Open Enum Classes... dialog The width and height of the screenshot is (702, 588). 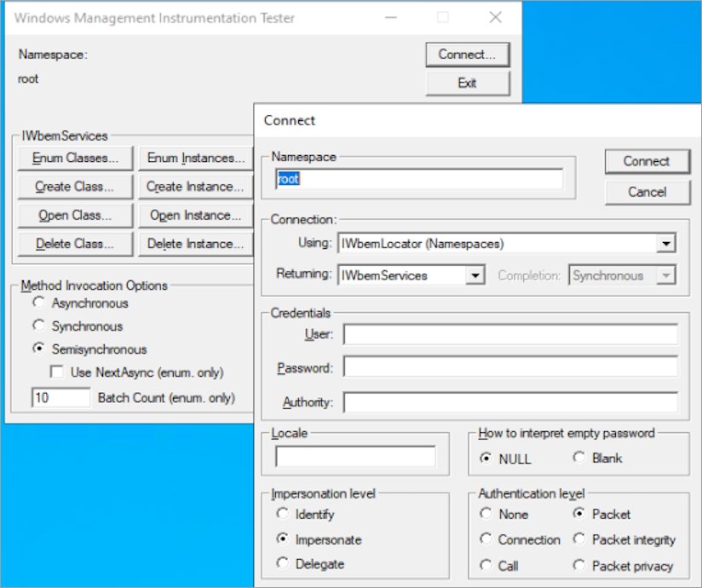[75, 159]
